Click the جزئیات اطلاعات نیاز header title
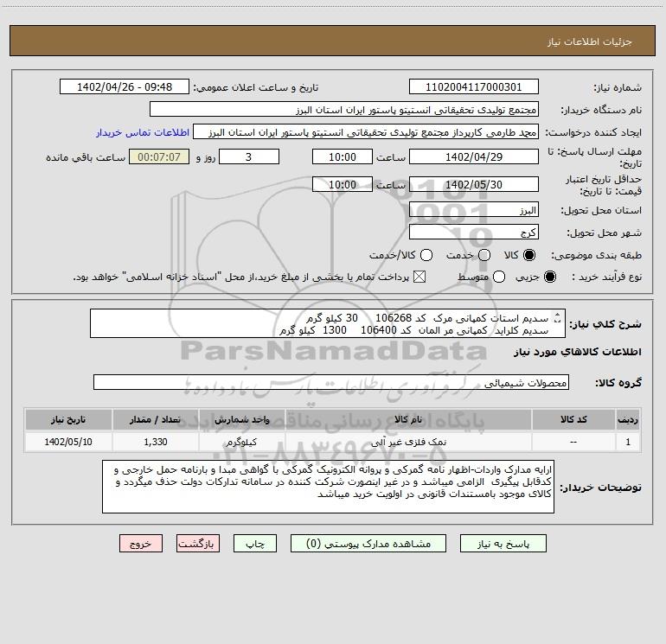The image size is (666, 644). [589, 41]
